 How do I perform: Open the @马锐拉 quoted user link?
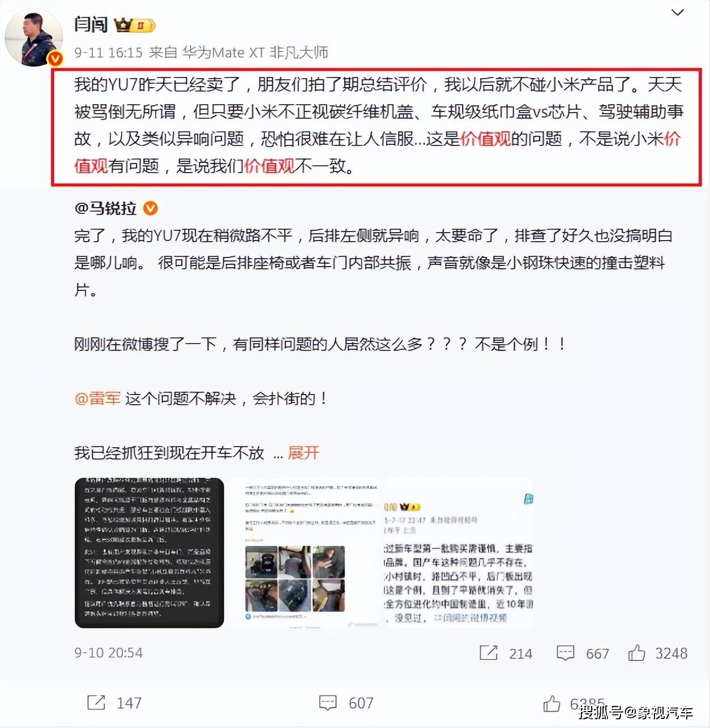(106, 208)
